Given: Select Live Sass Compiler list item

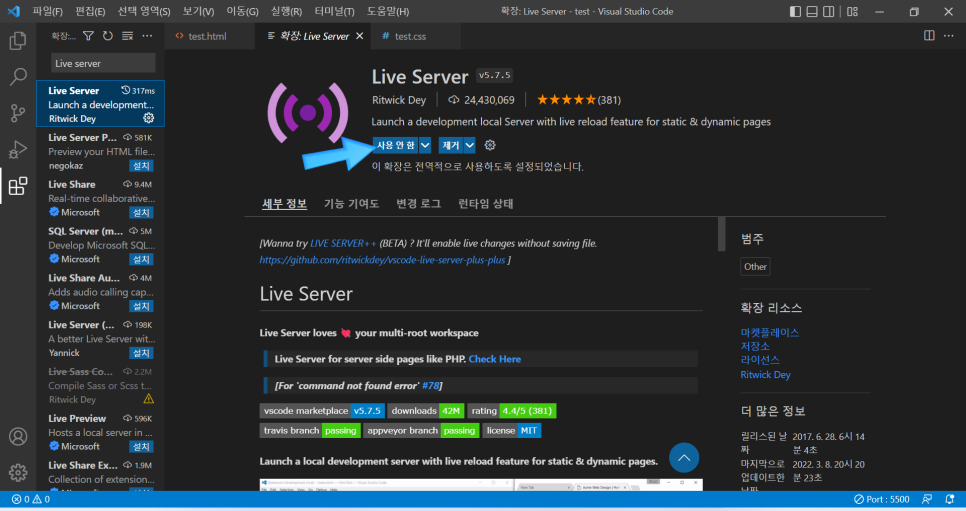Looking at the screenshot, I should point(100,385).
